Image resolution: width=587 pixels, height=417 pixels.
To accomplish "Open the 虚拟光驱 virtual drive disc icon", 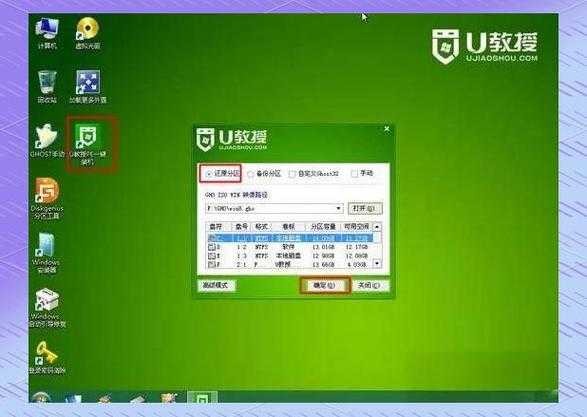I will (88, 33).
